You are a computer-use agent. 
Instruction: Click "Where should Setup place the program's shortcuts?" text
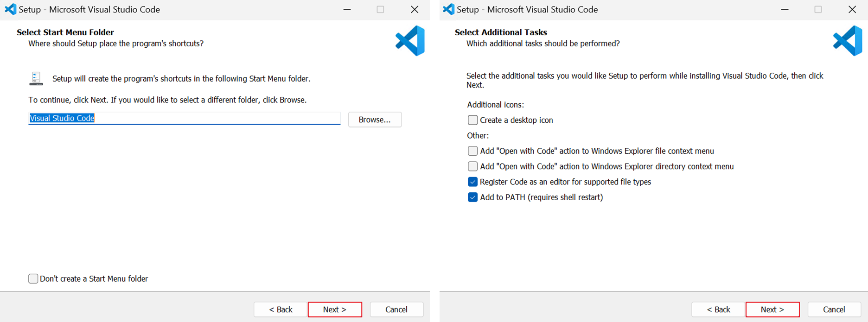[x=116, y=44]
